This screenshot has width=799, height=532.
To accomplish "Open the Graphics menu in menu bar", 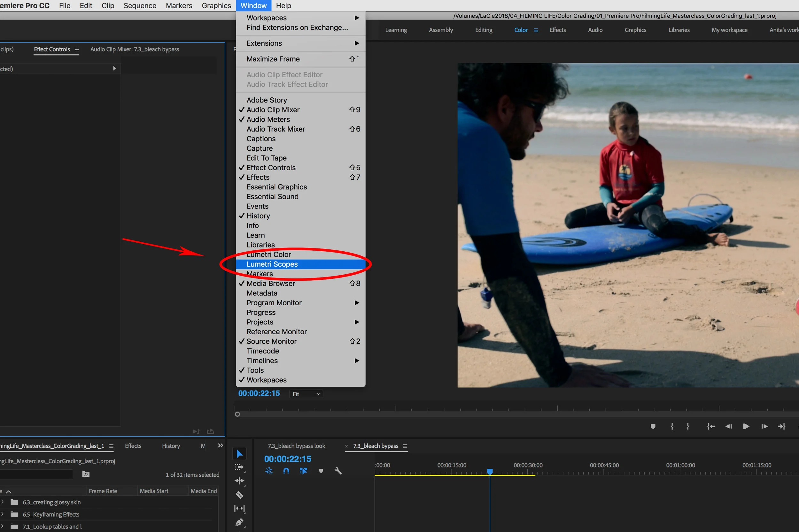I will coord(216,6).
